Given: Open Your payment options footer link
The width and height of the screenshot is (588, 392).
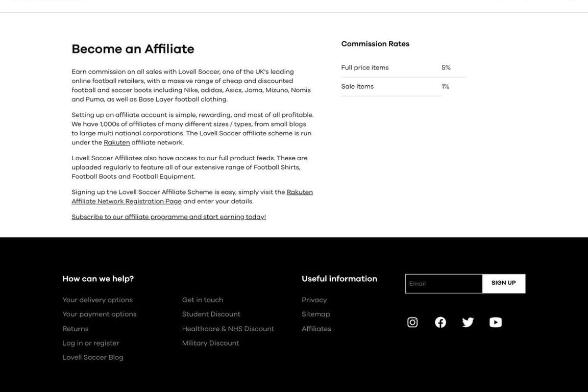Looking at the screenshot, I should click(x=100, y=314).
